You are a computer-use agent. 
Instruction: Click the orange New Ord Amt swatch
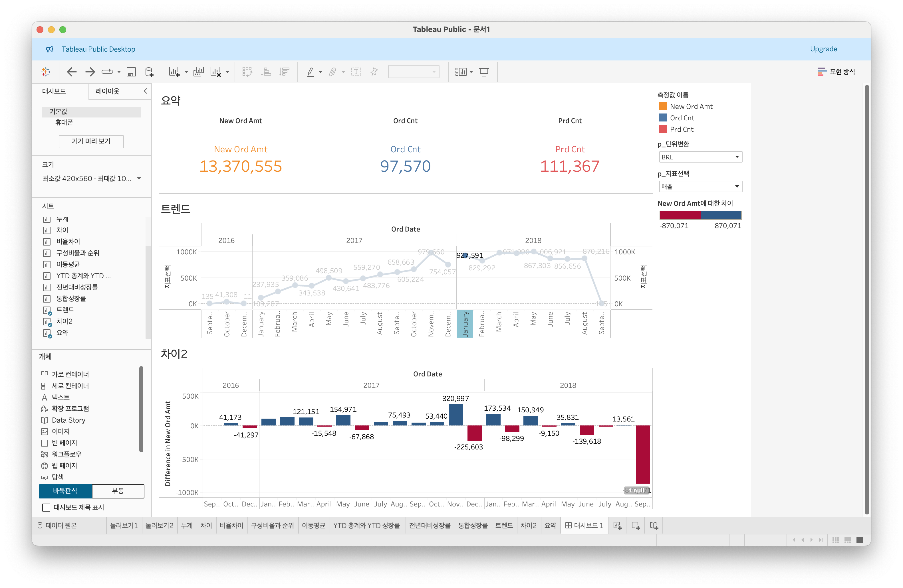(x=663, y=107)
